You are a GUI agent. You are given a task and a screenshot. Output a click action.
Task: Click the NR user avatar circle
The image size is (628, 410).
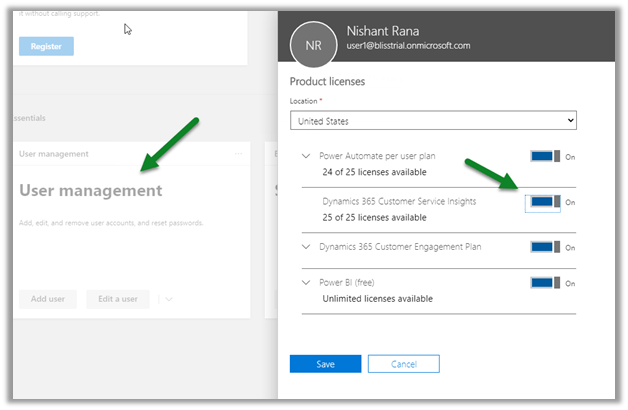(315, 46)
